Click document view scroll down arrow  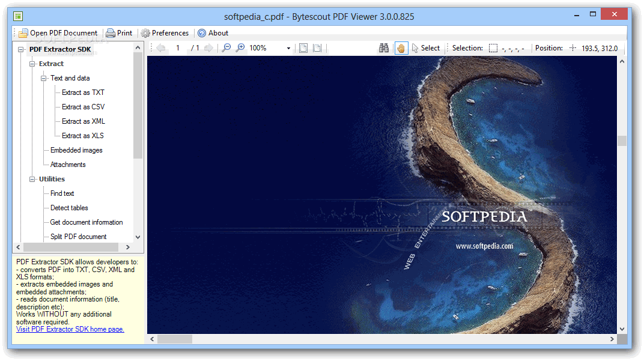tap(622, 329)
